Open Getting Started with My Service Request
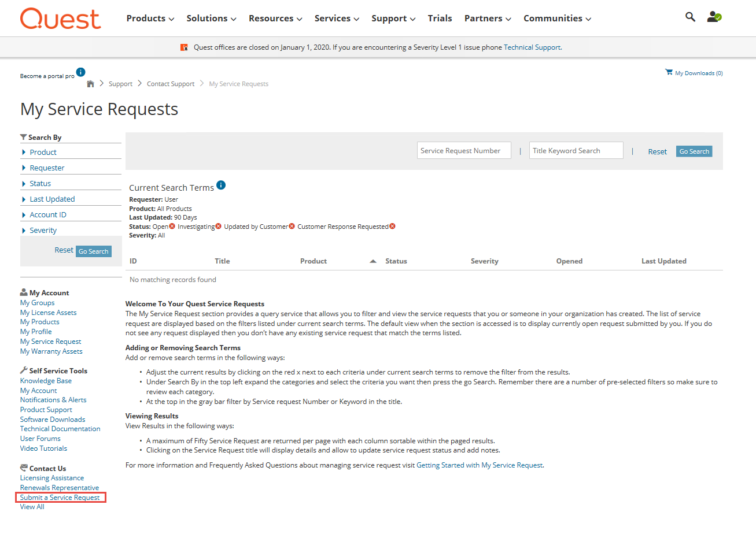756x534 pixels. click(x=480, y=465)
